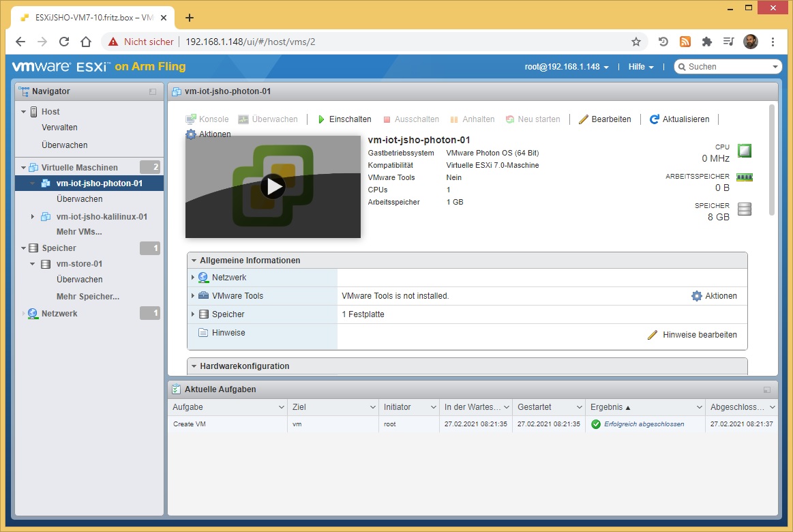
Task: Collapse the Allgemeine Informationen section
Action: pyautogui.click(x=194, y=261)
